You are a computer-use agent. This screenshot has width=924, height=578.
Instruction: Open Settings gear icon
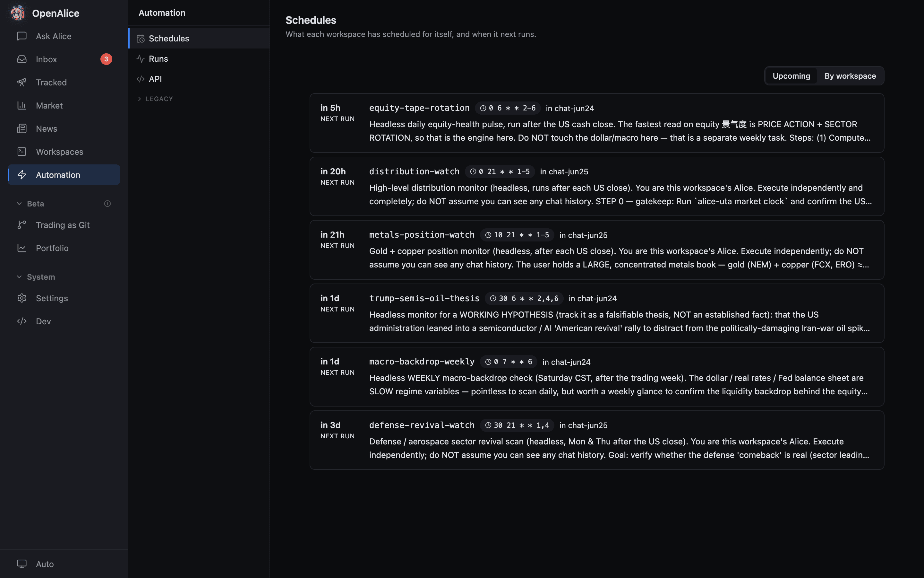pos(22,298)
